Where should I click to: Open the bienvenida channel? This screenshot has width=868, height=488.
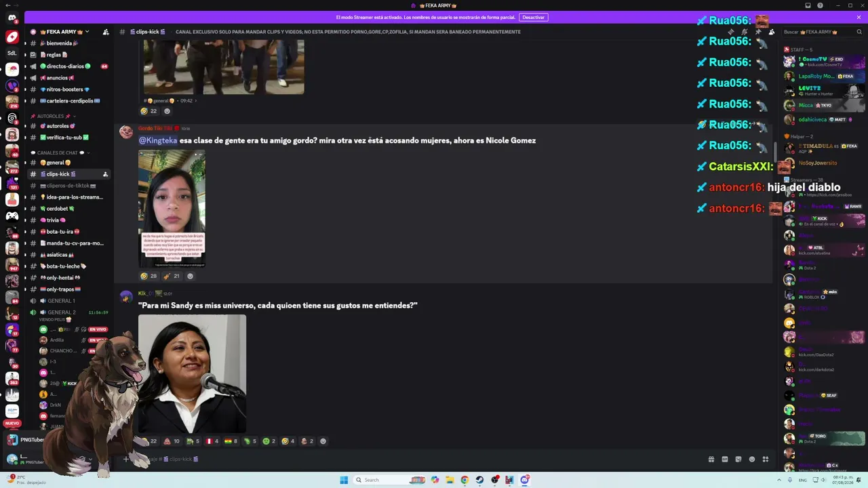pos(68,43)
